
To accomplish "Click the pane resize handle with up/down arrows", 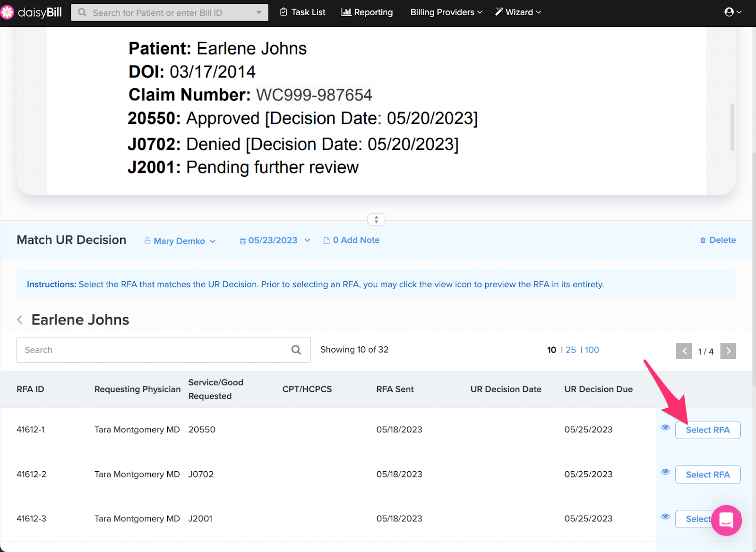I will tap(376, 219).
